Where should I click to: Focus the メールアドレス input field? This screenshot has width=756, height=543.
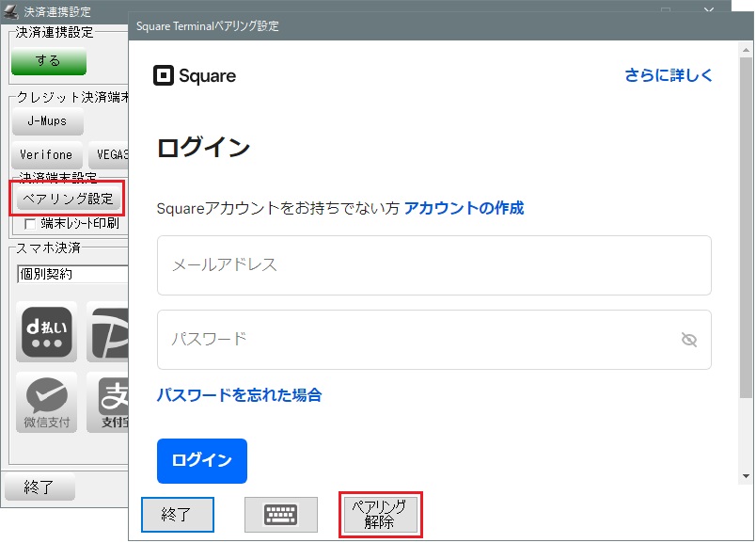433,265
